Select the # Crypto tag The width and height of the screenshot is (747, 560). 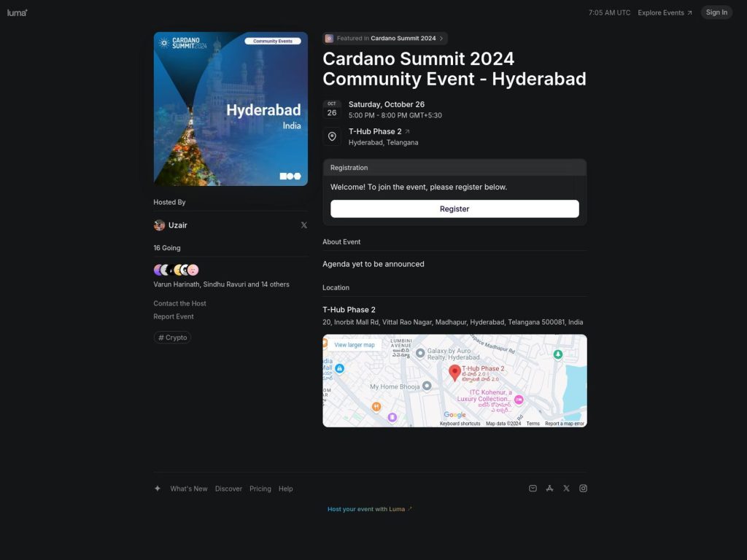coord(172,337)
